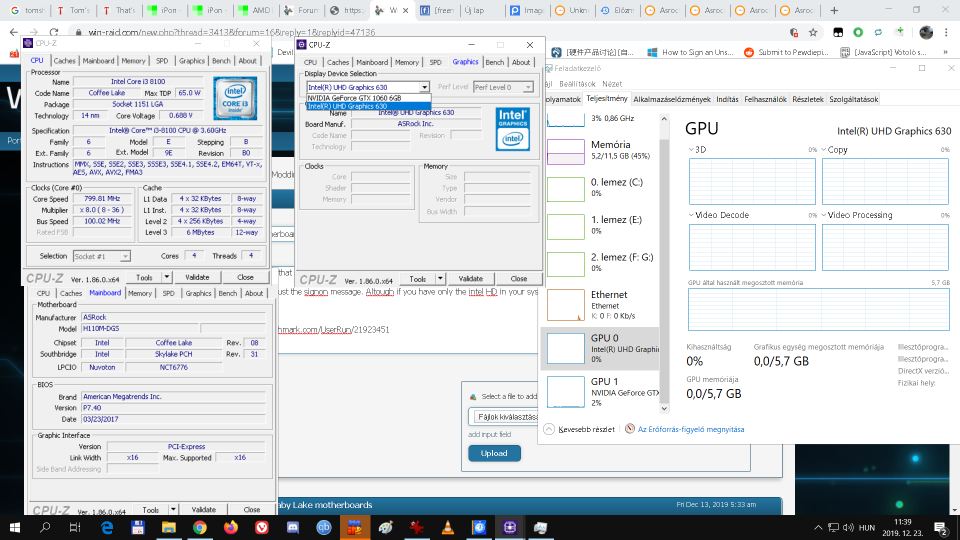Open Task Manager icon in taskbar

(541, 527)
